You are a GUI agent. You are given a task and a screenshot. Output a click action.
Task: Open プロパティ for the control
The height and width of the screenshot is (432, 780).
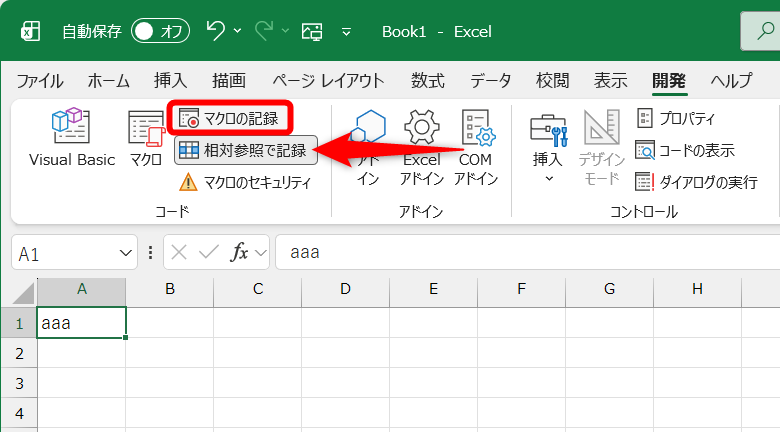point(676,118)
